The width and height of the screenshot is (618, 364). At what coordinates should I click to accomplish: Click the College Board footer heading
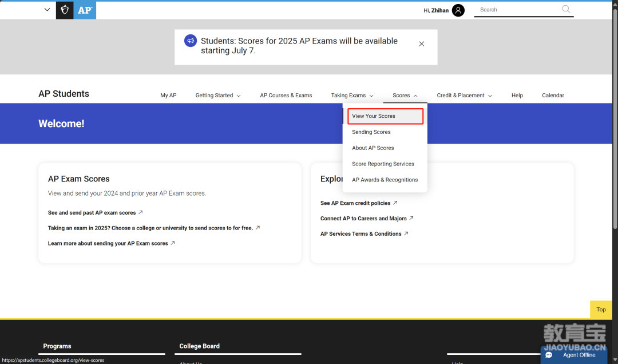point(200,346)
